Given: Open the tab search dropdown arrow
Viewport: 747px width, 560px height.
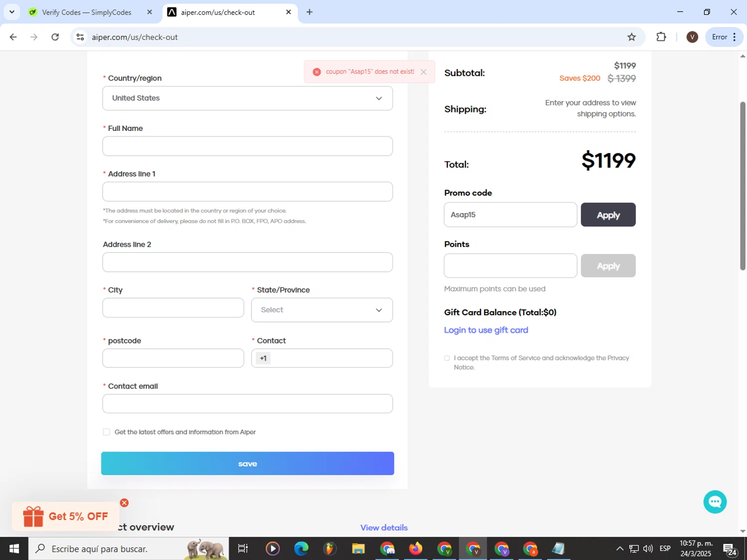Looking at the screenshot, I should tap(12, 12).
